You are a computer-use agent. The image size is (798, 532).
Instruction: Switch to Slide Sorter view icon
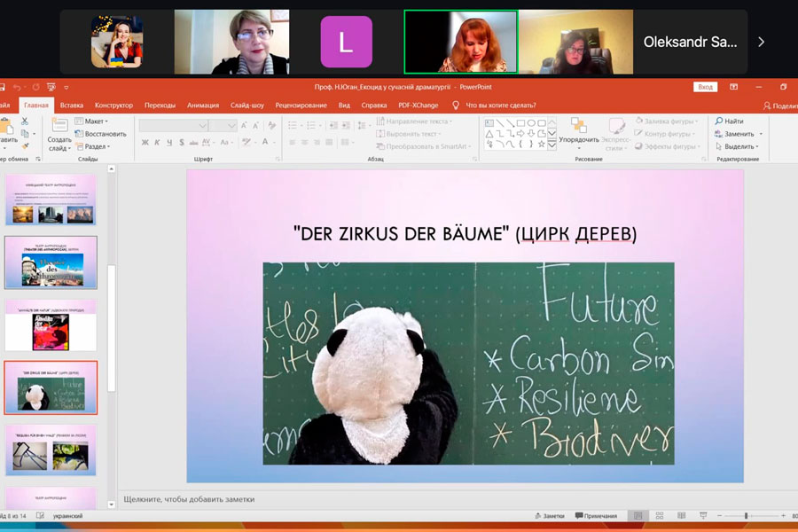click(x=659, y=516)
